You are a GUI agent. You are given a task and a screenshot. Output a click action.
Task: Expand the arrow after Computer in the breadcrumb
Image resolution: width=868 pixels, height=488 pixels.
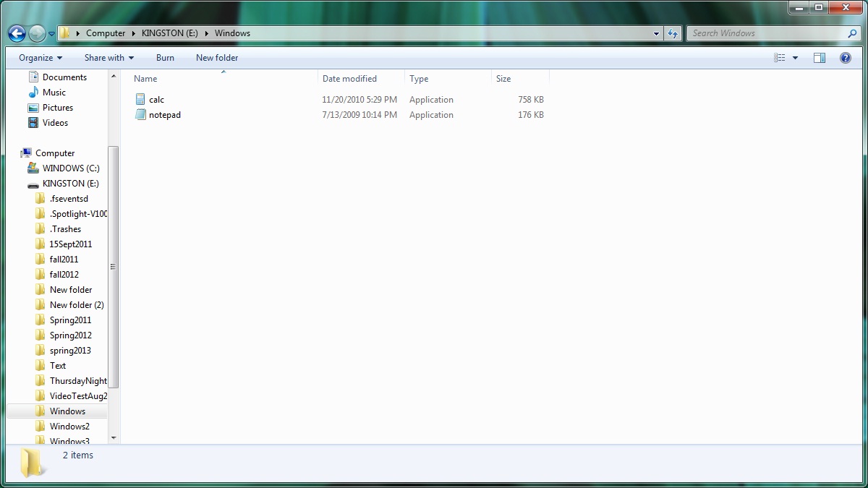pos(134,33)
